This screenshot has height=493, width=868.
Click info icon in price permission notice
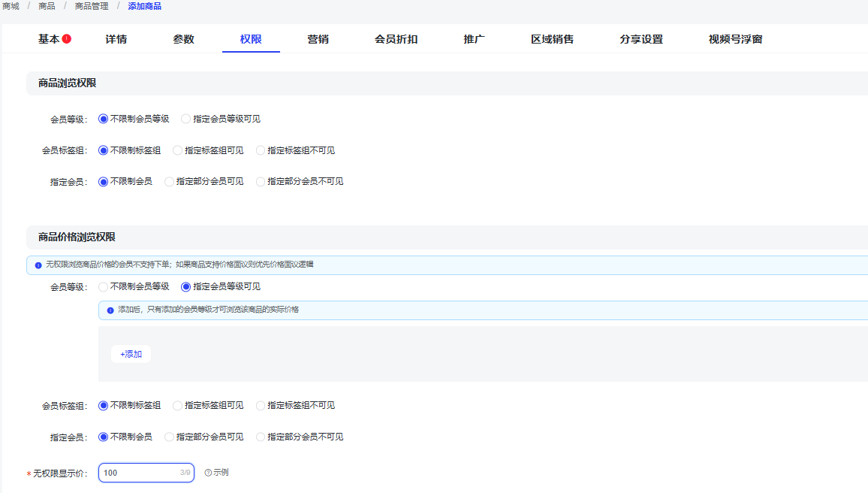[x=38, y=265]
